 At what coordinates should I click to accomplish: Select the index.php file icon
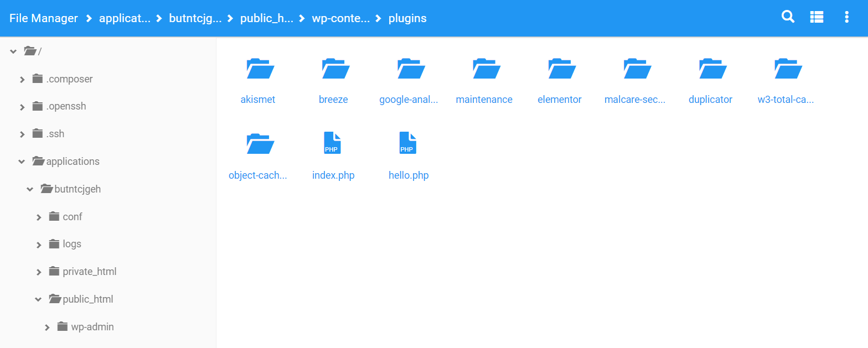pos(333,143)
